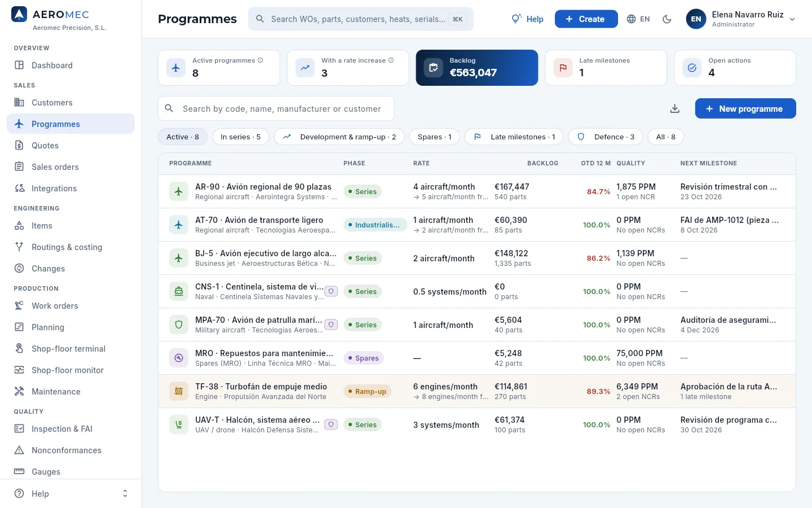Expand Elena Navarro Ruiz user menu
Viewport: 812px width, 508px height.
[x=741, y=19]
